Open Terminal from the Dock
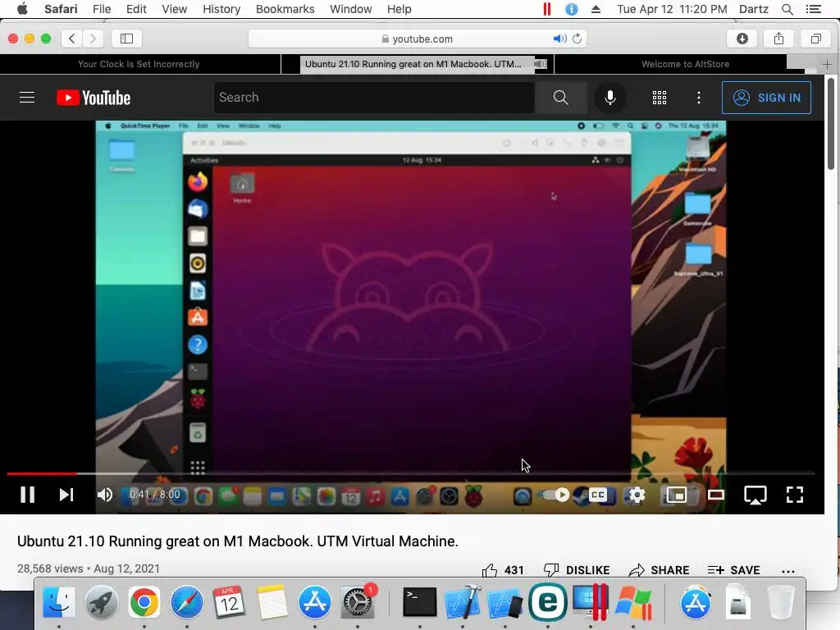This screenshot has height=630, width=840. coord(419,602)
